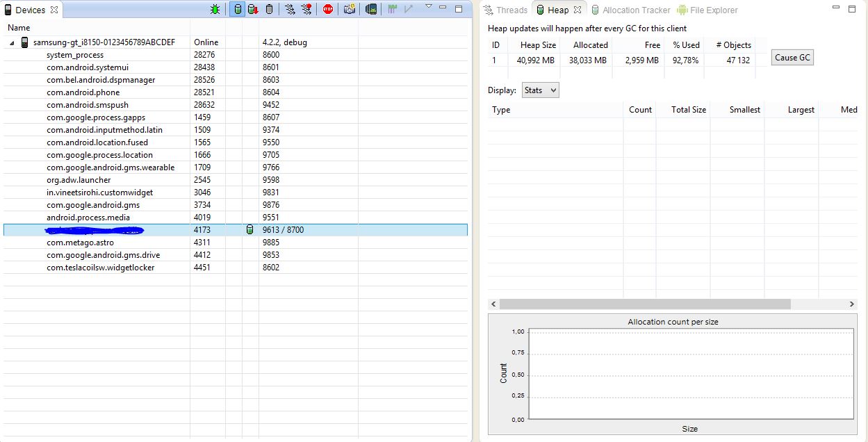Toggle the Update Threads toolbar button
Viewport: 868px width, 442px height.
pos(290,9)
